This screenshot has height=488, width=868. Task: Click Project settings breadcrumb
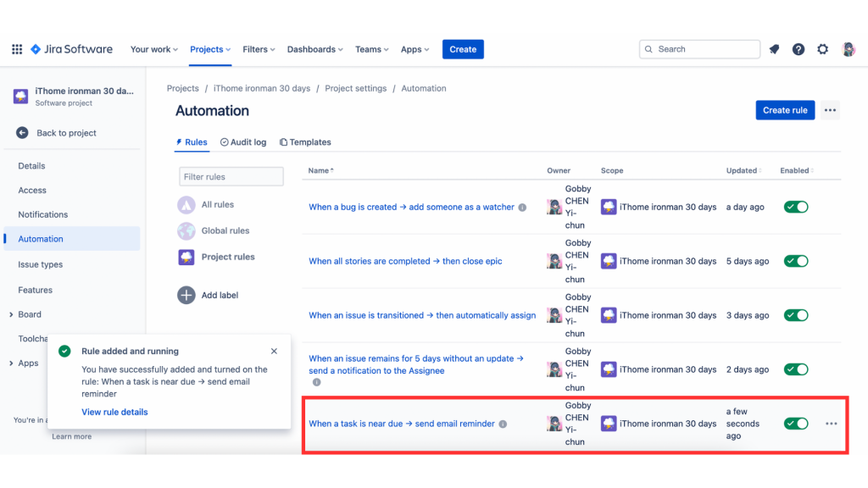(355, 88)
